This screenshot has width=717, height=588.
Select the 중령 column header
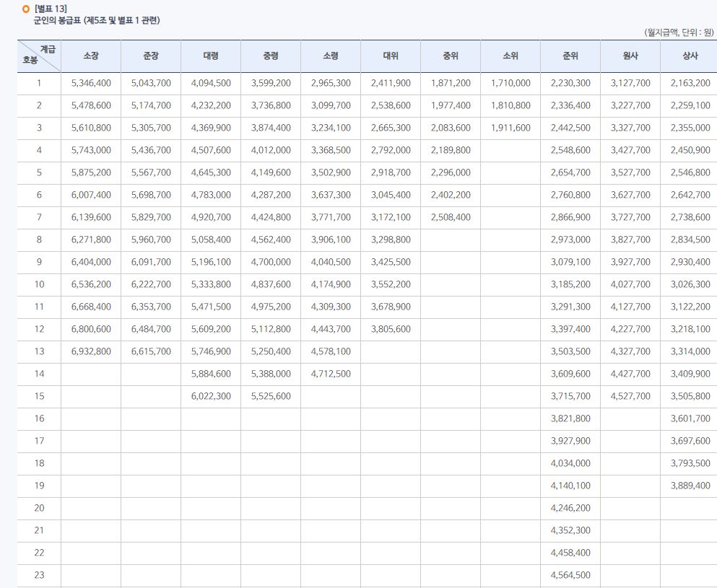click(271, 56)
